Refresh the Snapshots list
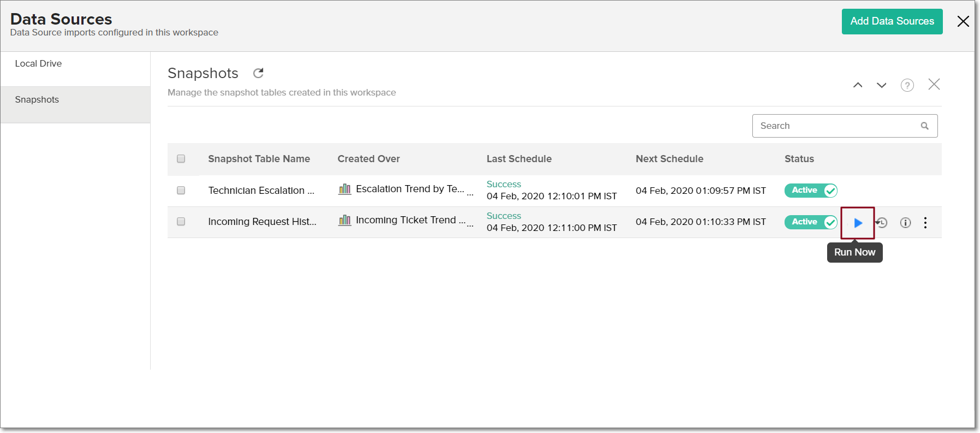Screen dimensions: 980x433 tap(258, 73)
